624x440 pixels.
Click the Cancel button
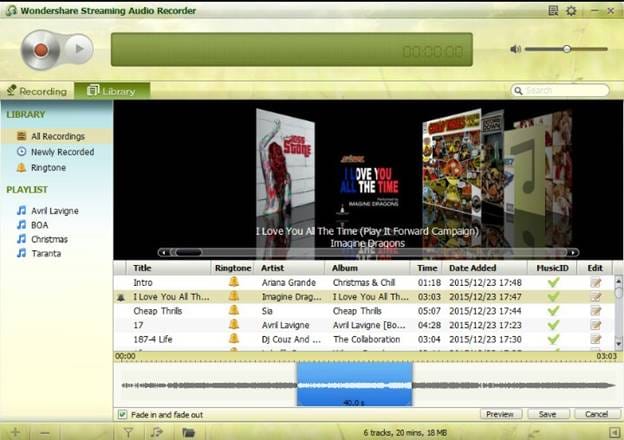coord(596,414)
